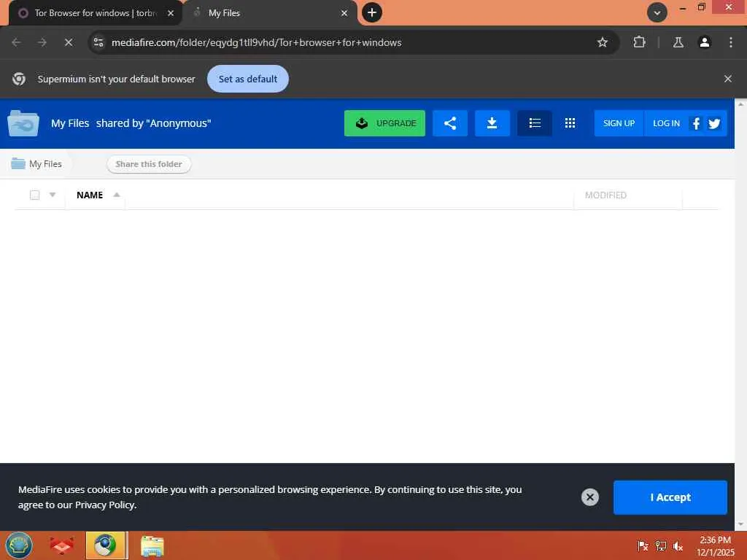Toggle the NAME sort direction arrow
This screenshot has width=747, height=560.
click(x=116, y=195)
